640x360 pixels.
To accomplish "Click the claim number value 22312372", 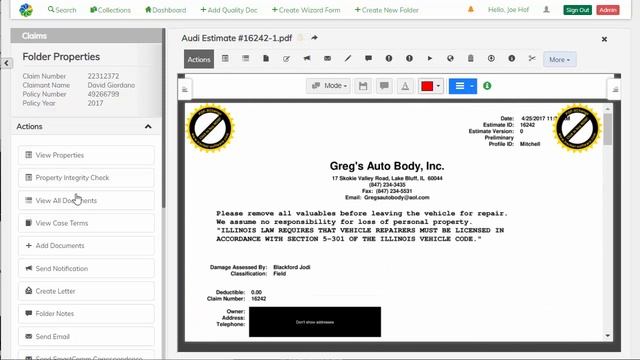I will click(x=103, y=76).
